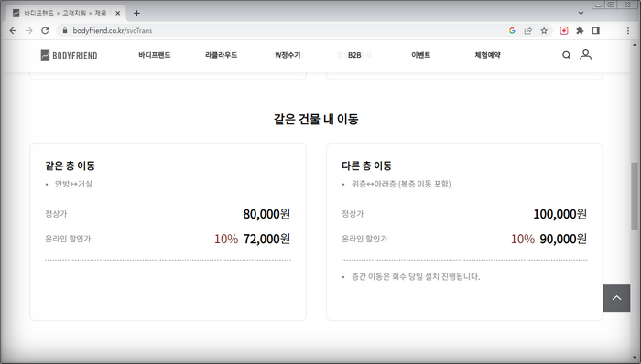Click 10% discount beside 90,000원
This screenshot has height=364, width=641.
pos(523,239)
